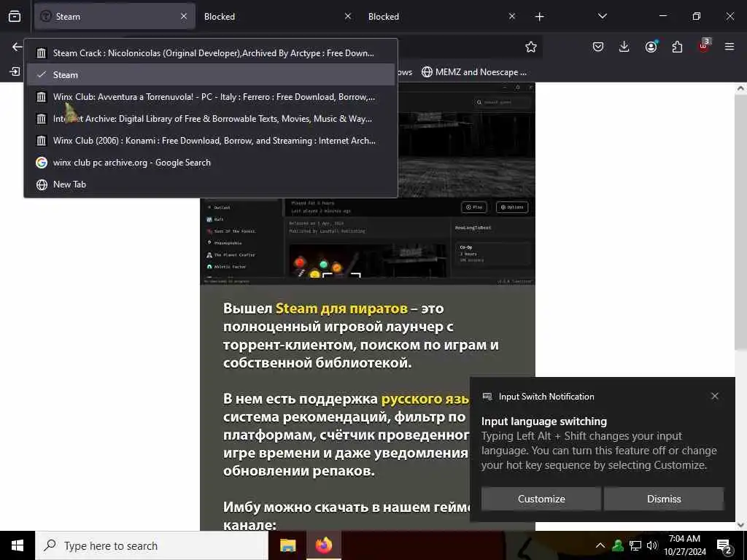
Task: Select the checked Steam history entry
Action: pyautogui.click(x=211, y=75)
